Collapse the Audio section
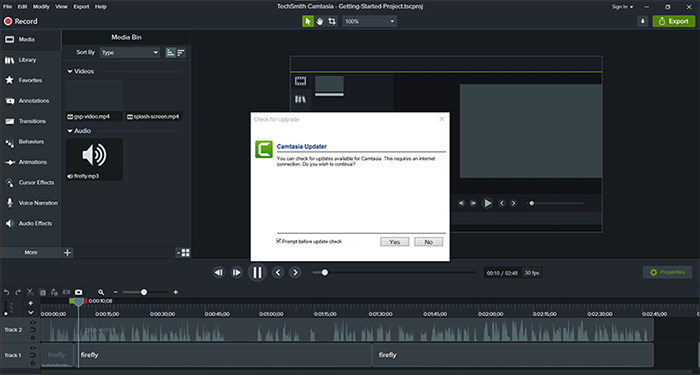 click(70, 131)
